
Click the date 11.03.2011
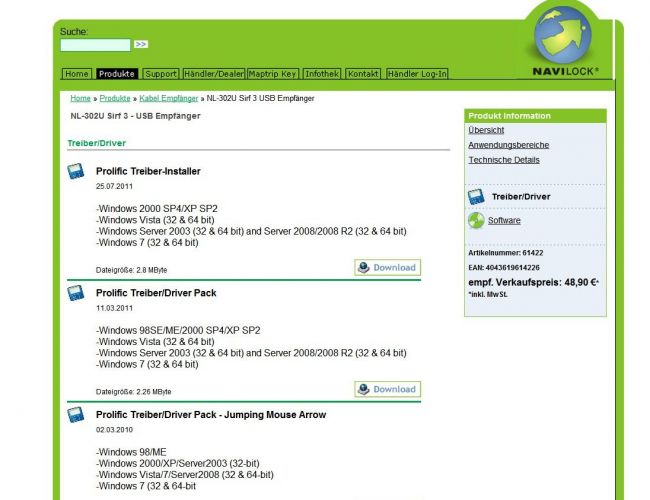[x=114, y=308]
